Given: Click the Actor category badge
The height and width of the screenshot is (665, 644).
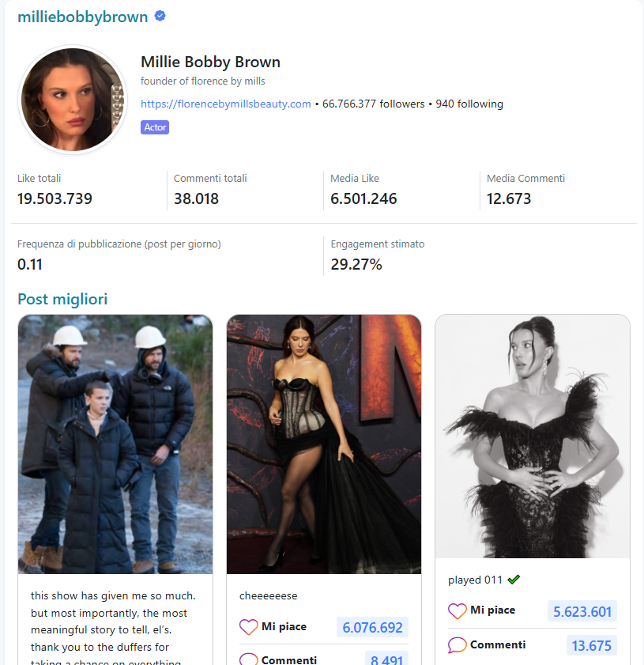Looking at the screenshot, I should point(155,127).
